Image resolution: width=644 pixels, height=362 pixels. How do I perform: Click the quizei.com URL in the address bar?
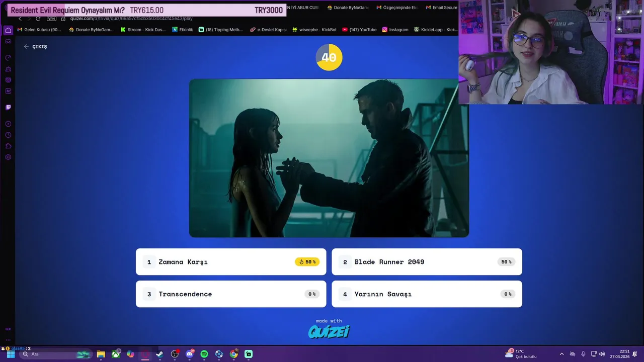131,19
